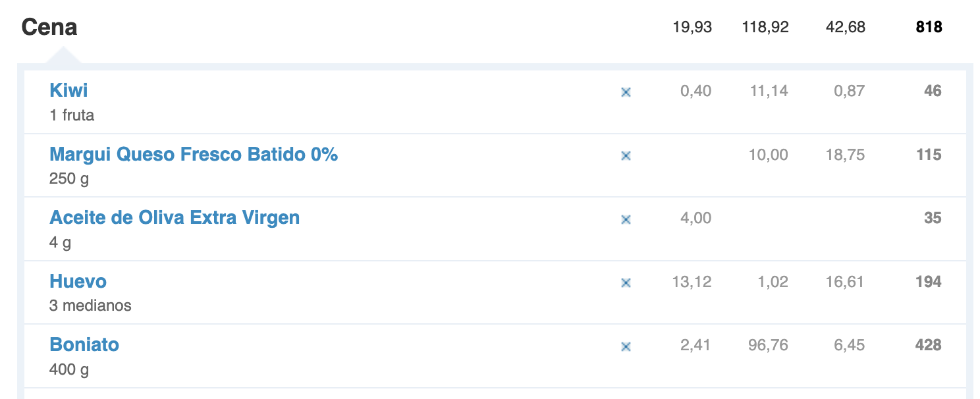The image size is (980, 399).
Task: Click the Cena total calories 818
Action: click(x=929, y=27)
